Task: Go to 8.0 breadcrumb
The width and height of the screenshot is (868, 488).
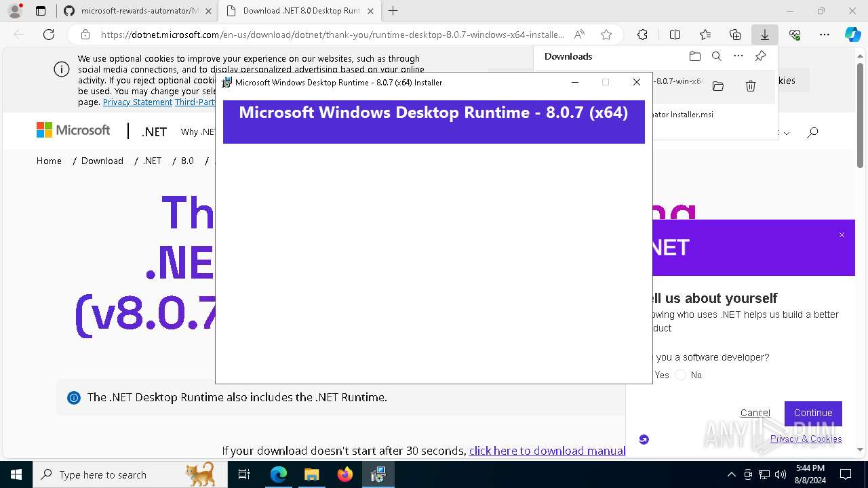Action: tap(187, 161)
